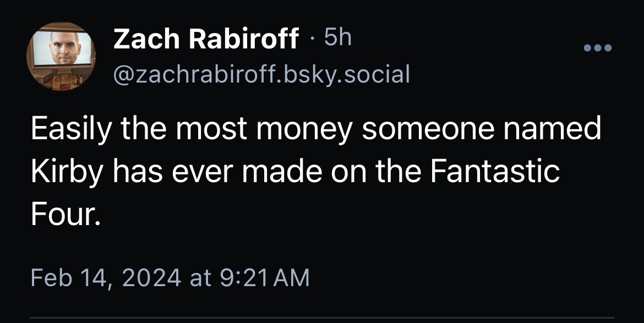Image resolution: width=644 pixels, height=323 pixels.
Task: Click the @zachrabiroff.bsky.social handle
Action: pyautogui.click(x=261, y=73)
